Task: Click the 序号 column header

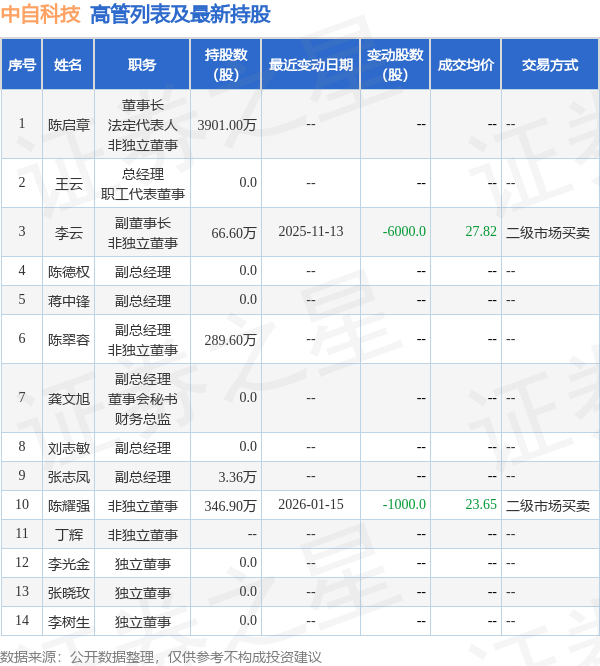Action: click(x=22, y=65)
